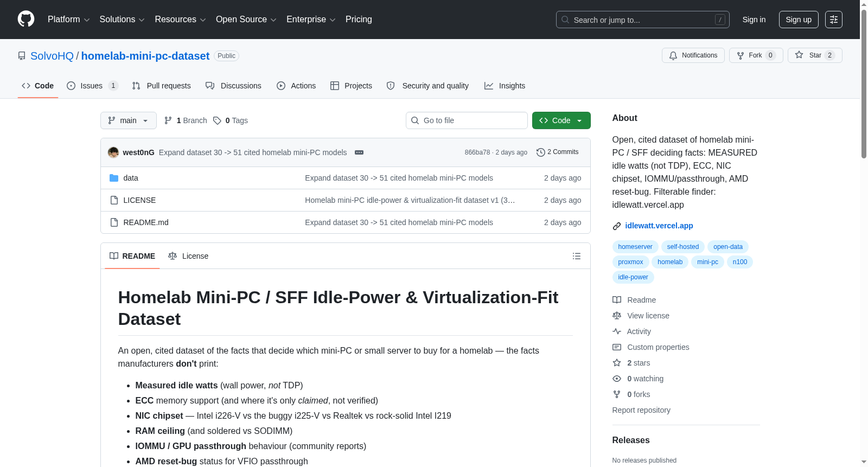Open the main branch dropdown

[129, 120]
